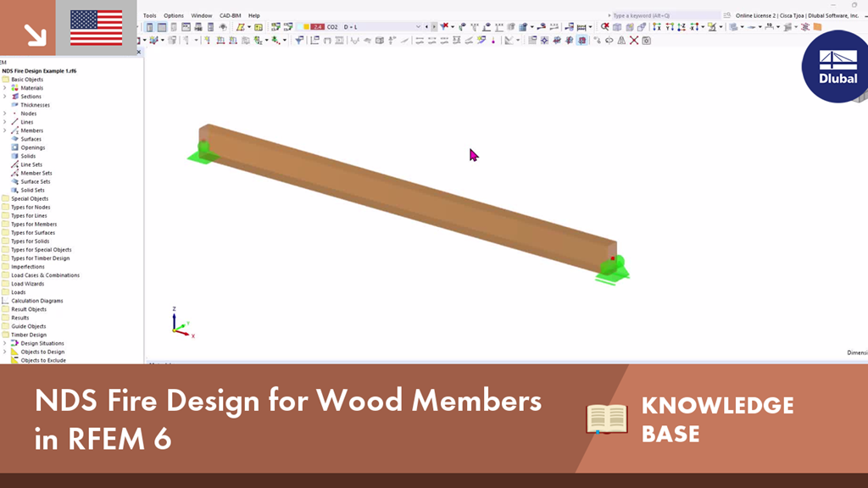868x488 pixels.
Task: Click the Dlubal logo badge
Action: click(835, 66)
